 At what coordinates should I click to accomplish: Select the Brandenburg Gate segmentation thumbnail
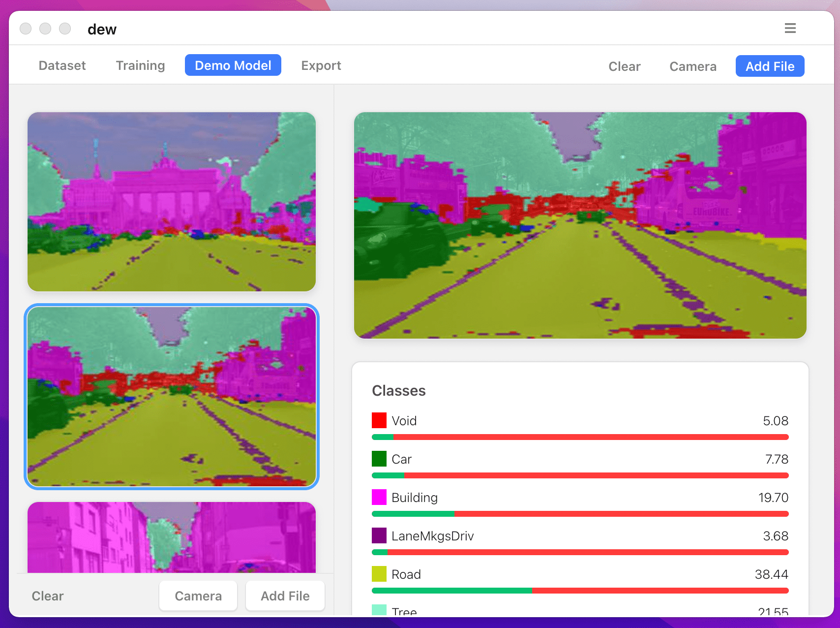[172, 202]
